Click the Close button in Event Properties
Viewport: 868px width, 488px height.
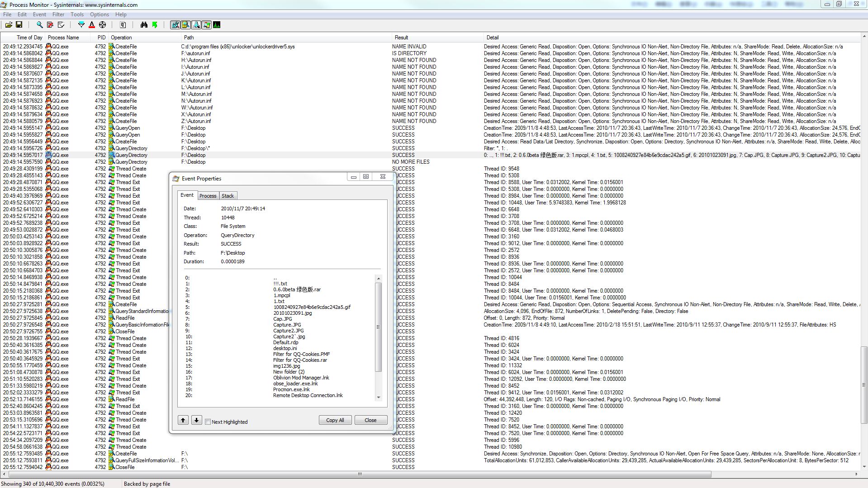point(371,420)
